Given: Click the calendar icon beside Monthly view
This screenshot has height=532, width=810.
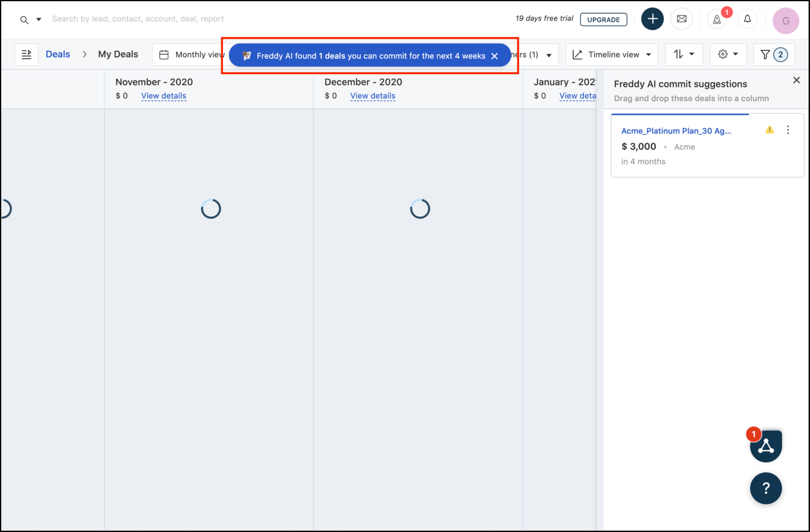Looking at the screenshot, I should tap(164, 55).
